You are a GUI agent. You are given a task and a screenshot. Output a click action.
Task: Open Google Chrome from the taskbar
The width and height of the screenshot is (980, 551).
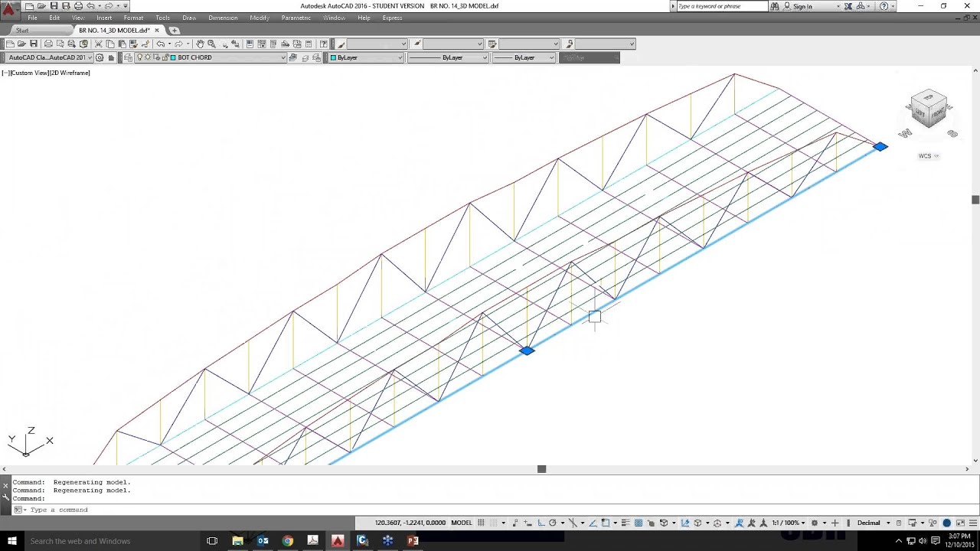287,541
